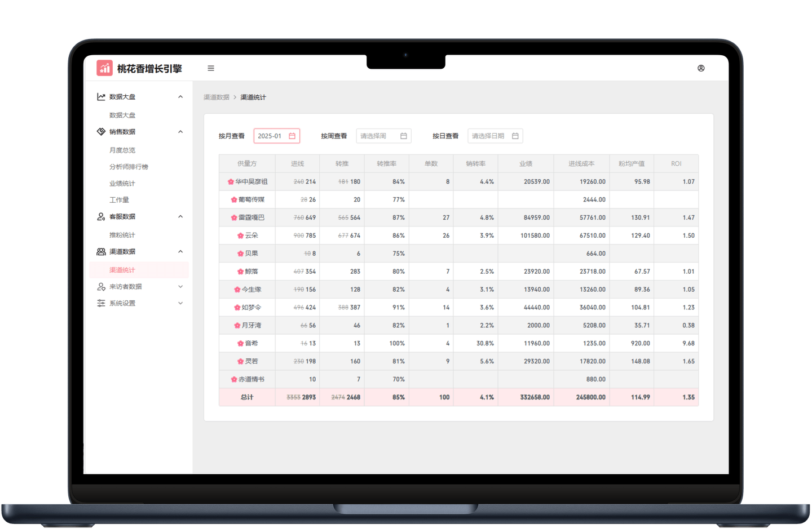Image resolution: width=812 pixels, height=529 pixels.
Task: Click the flower icon beside 鲸落
Action: 241,272
